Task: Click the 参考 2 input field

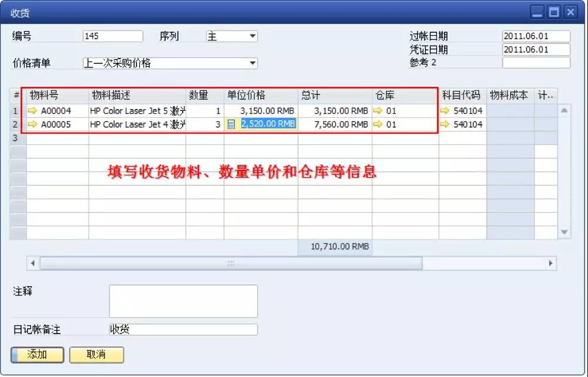Action: click(x=536, y=63)
